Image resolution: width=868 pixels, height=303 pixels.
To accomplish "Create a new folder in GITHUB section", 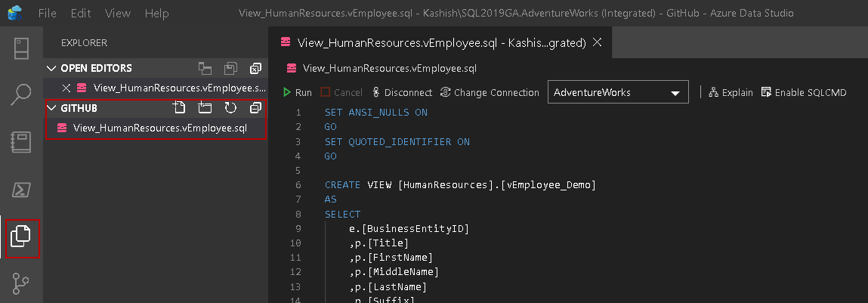I will 205,107.
